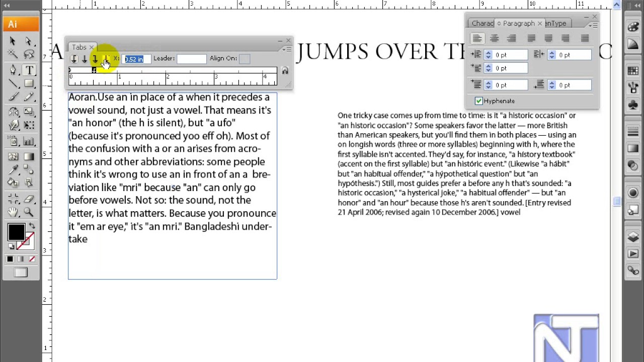Click the left indent value field

(x=509, y=55)
